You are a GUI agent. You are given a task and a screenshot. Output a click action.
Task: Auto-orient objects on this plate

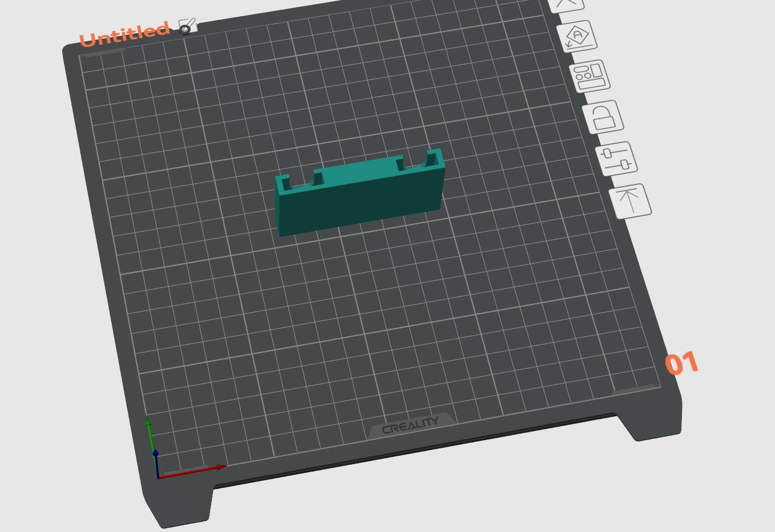coord(577,37)
